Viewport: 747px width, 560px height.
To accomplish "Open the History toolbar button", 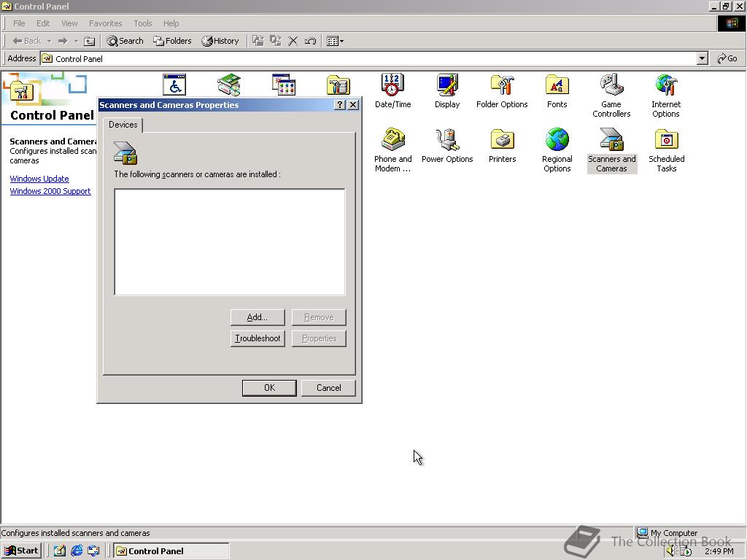I will click(220, 41).
